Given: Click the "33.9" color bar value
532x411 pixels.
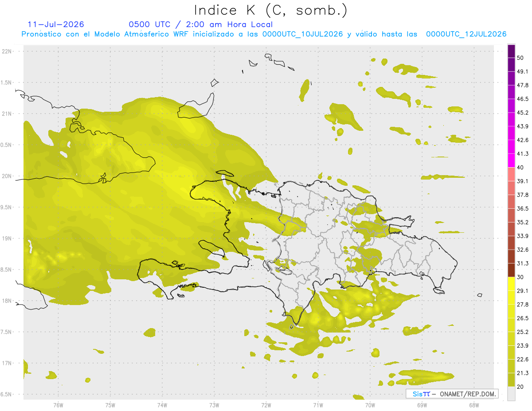Looking at the screenshot, I should pyautogui.click(x=523, y=236).
